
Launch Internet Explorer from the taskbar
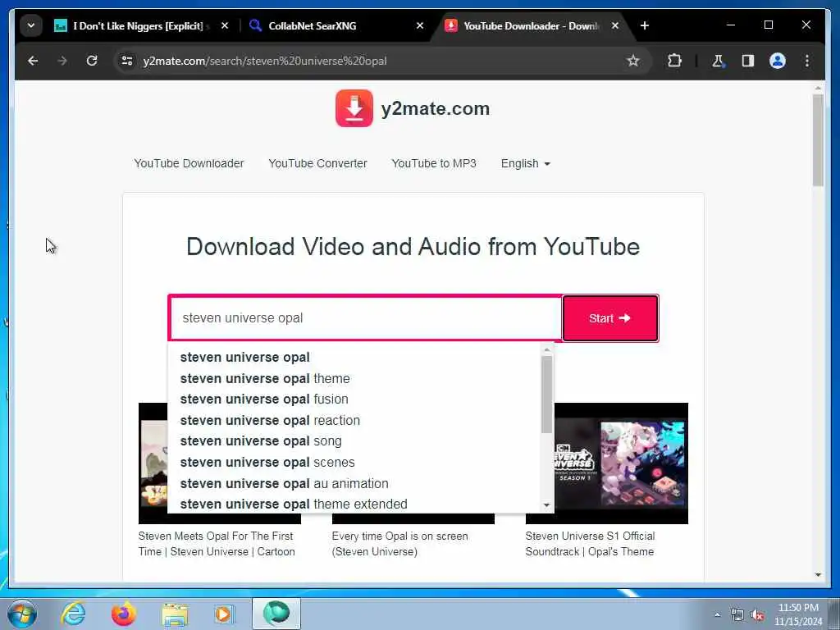pyautogui.click(x=73, y=614)
